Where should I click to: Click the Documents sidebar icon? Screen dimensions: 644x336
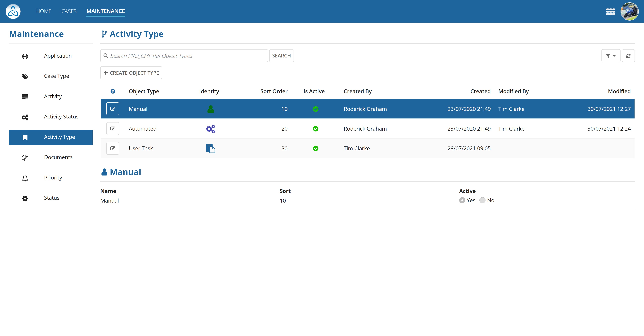point(25,158)
